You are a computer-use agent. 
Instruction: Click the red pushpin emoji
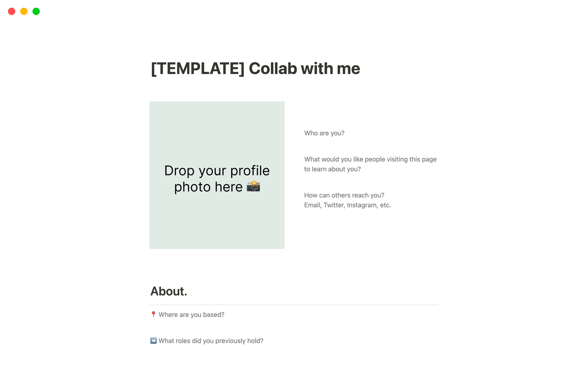click(153, 314)
